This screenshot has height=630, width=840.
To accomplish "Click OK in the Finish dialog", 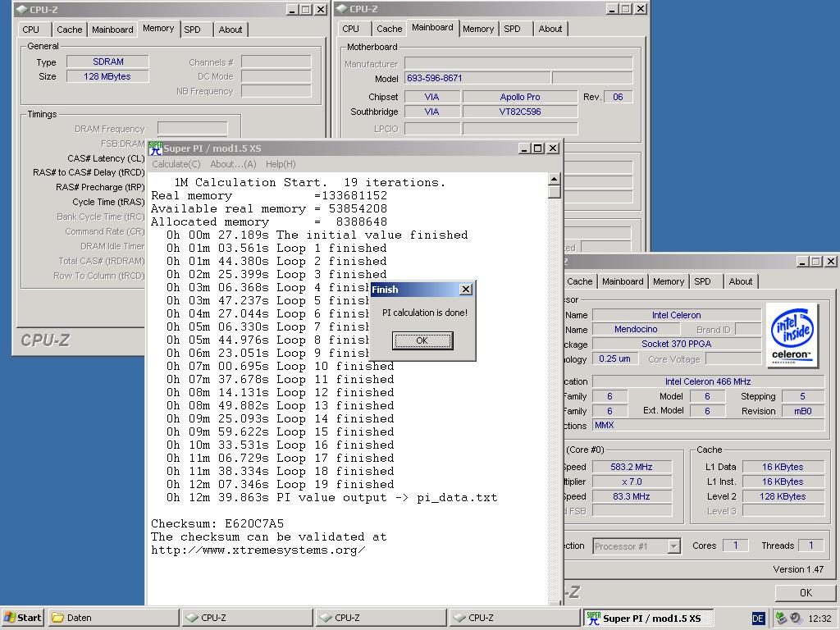I will point(422,340).
